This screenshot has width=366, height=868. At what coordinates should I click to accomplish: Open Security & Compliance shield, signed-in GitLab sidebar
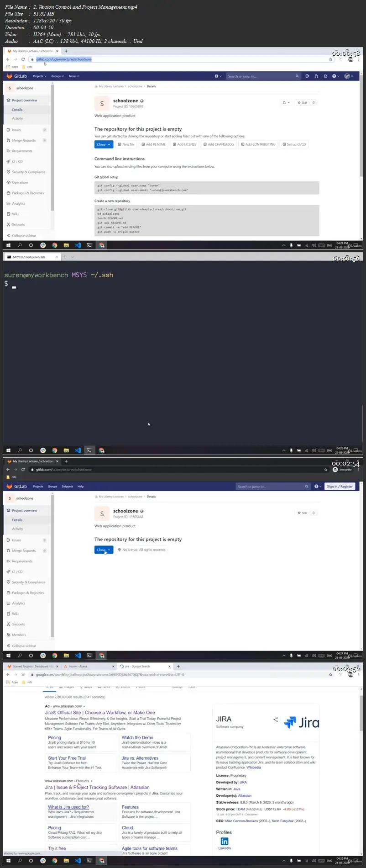[9, 172]
